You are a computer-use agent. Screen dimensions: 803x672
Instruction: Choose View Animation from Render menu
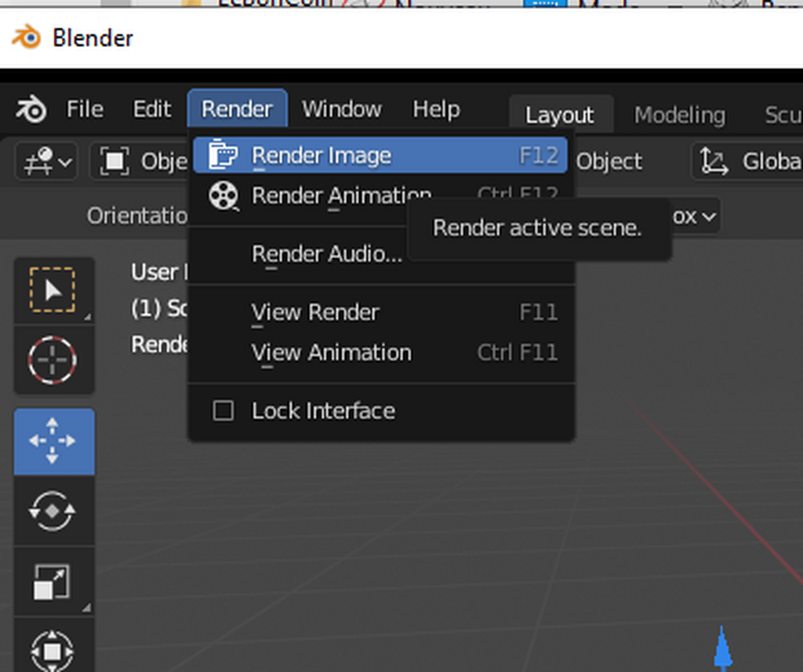tap(380, 353)
